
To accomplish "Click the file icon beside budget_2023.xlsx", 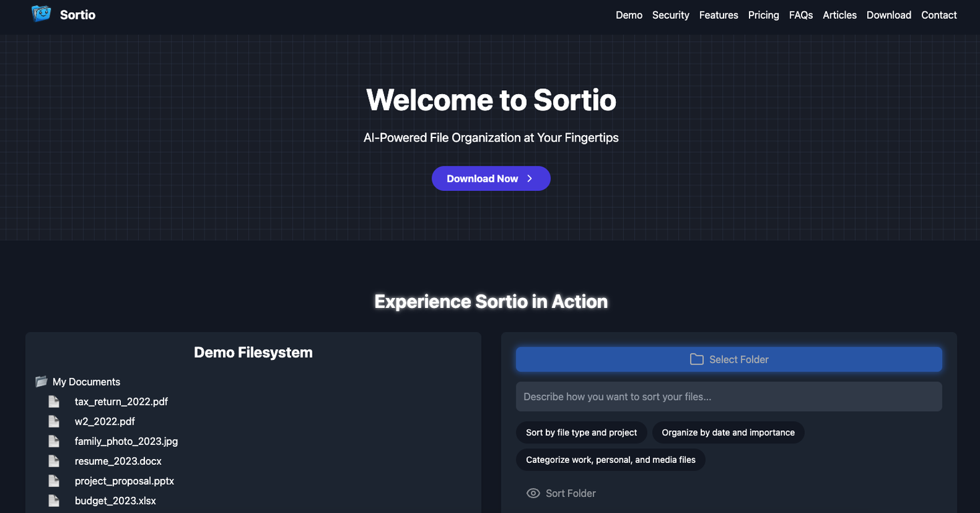I will coord(54,500).
